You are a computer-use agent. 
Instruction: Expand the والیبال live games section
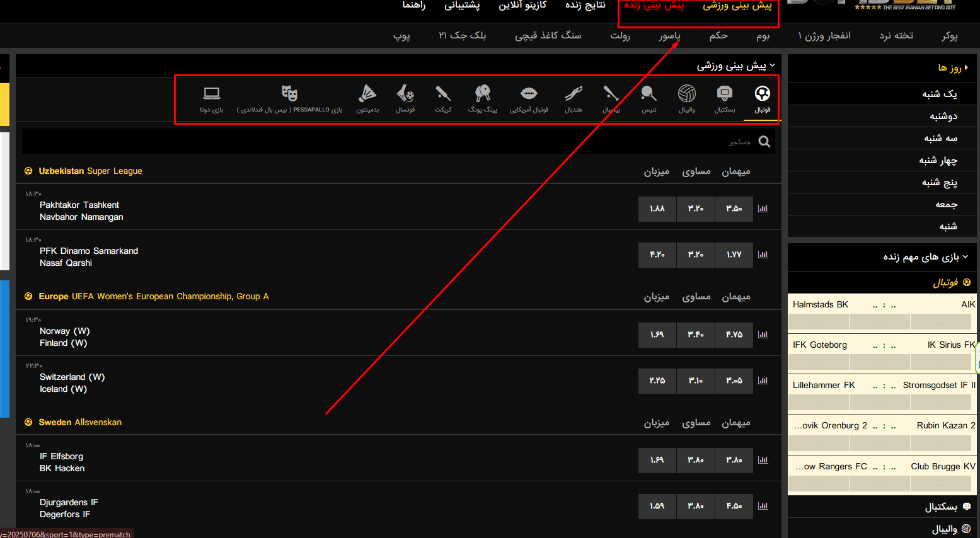coord(945,529)
